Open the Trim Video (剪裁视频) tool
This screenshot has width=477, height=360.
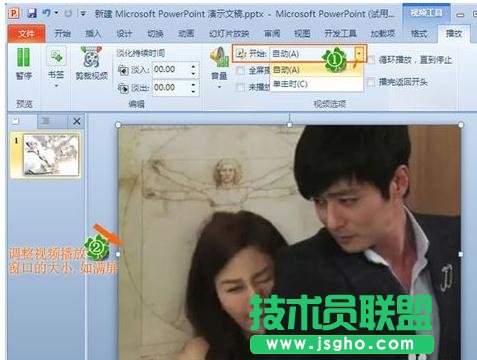tap(91, 57)
